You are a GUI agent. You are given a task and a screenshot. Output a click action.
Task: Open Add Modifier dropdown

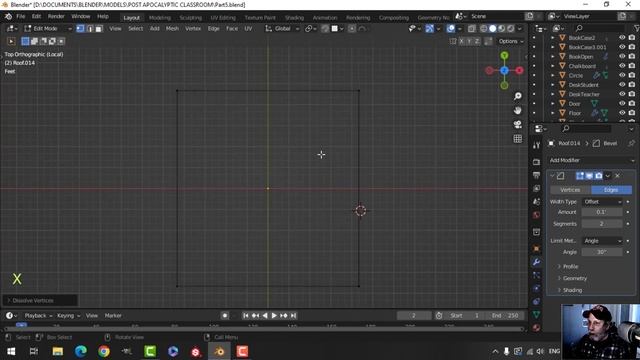(x=591, y=160)
